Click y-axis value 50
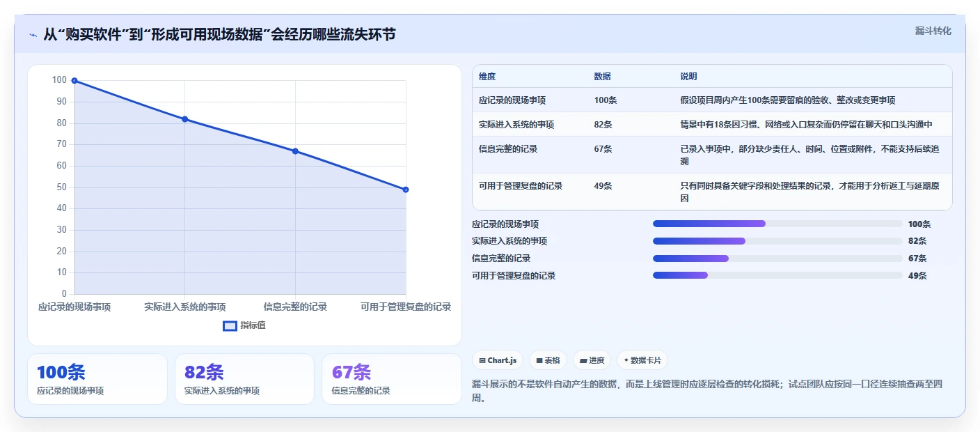Viewport: 980px width, 432px height. [x=61, y=187]
